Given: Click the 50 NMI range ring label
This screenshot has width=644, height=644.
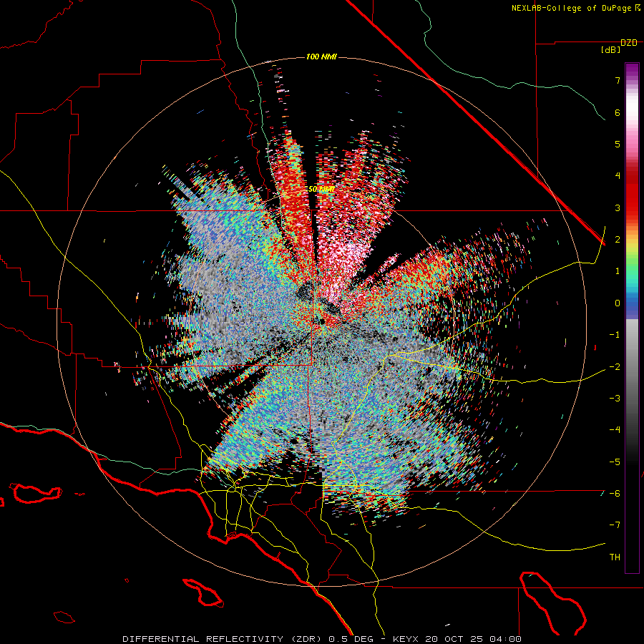Looking at the screenshot, I should 321,190.
